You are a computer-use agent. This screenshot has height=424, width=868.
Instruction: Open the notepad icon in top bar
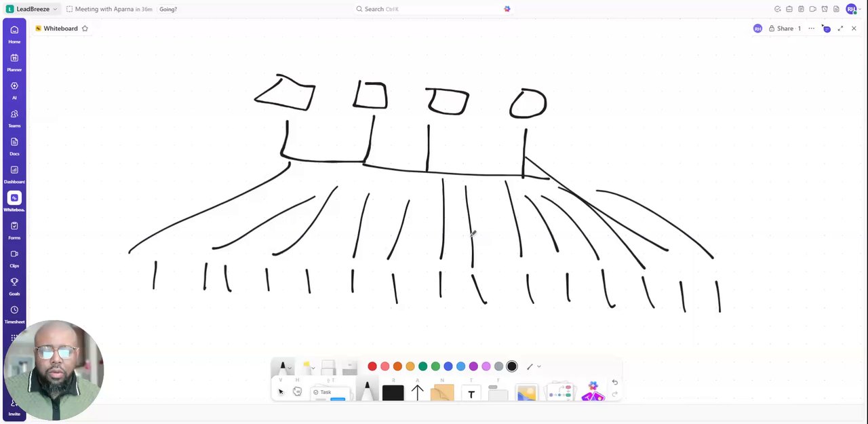click(801, 9)
